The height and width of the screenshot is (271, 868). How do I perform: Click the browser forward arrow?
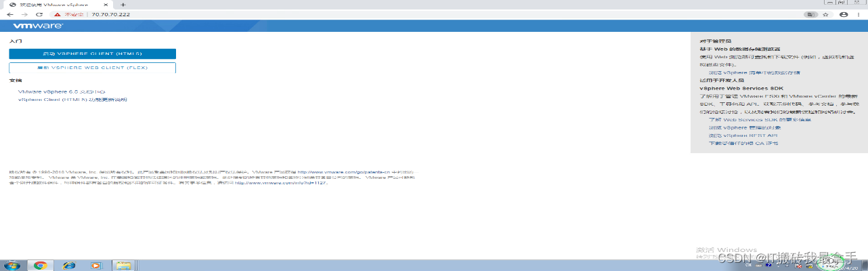point(24,14)
